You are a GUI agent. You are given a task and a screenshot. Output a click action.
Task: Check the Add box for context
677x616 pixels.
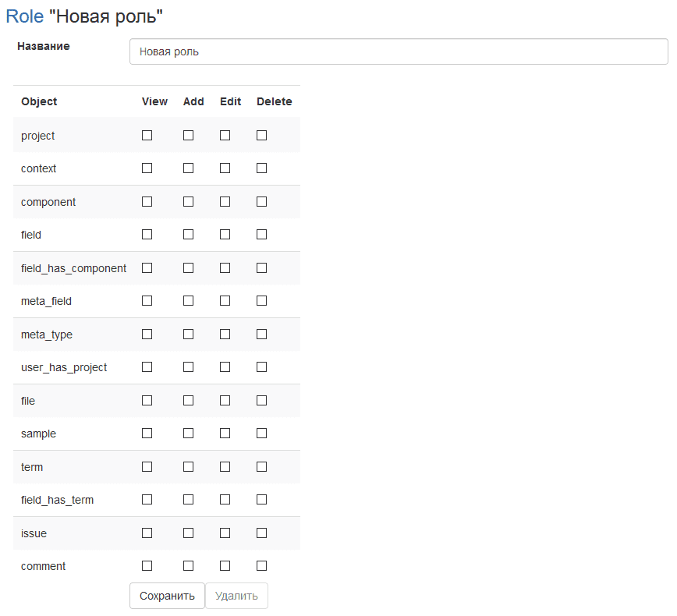pos(188,168)
